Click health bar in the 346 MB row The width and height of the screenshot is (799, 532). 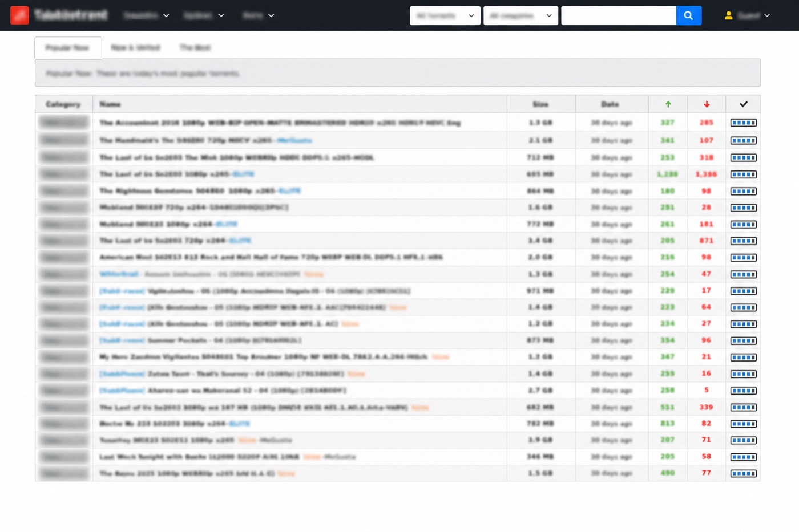(x=743, y=457)
